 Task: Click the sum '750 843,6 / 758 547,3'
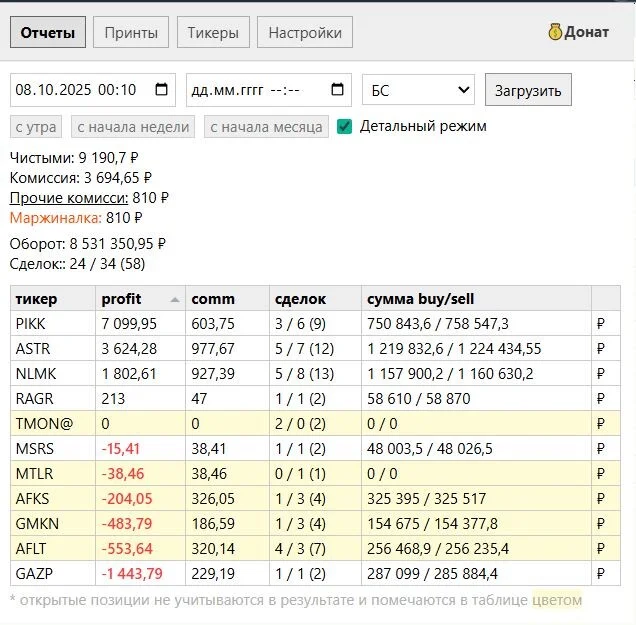pos(438,324)
